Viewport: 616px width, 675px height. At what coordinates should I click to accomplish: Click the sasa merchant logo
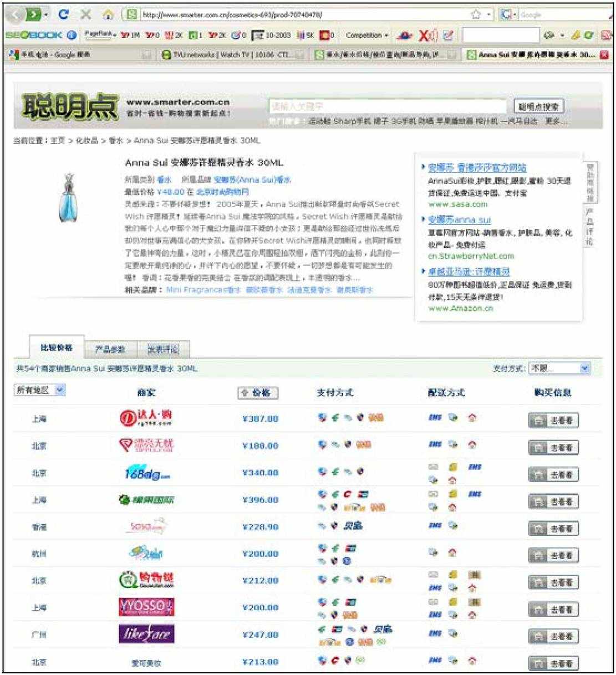tap(146, 526)
